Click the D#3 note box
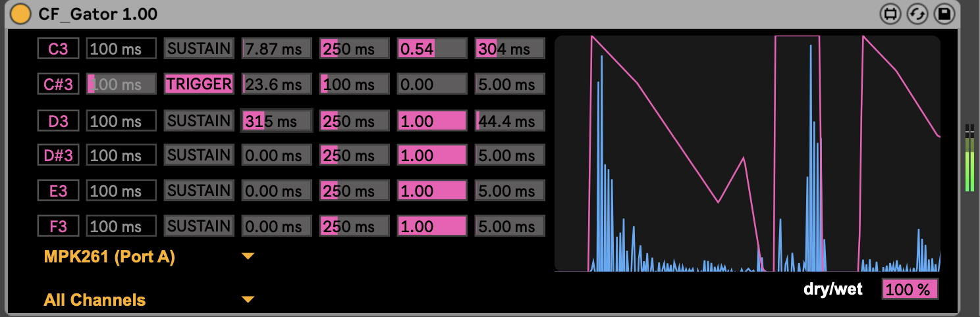This screenshot has height=317, width=980. tap(58, 155)
